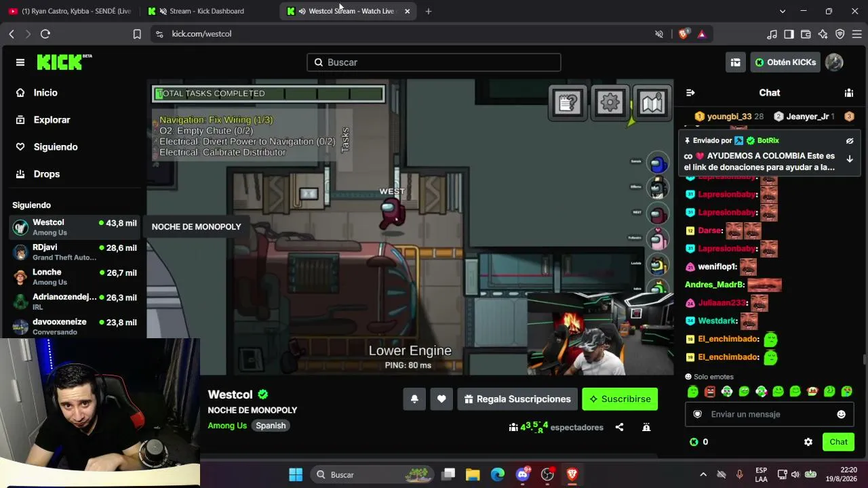The height and width of the screenshot is (488, 868).
Task: Open Brave Rewards triangle icon
Action: 702,34
